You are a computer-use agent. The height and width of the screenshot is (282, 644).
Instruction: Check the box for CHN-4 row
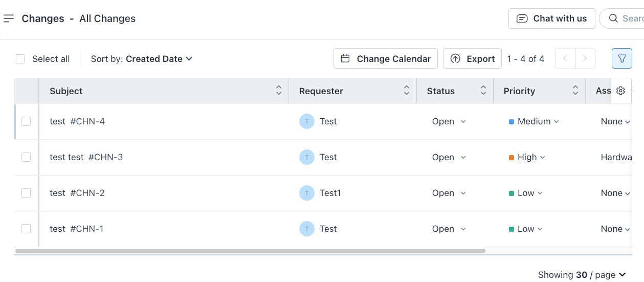[26, 121]
